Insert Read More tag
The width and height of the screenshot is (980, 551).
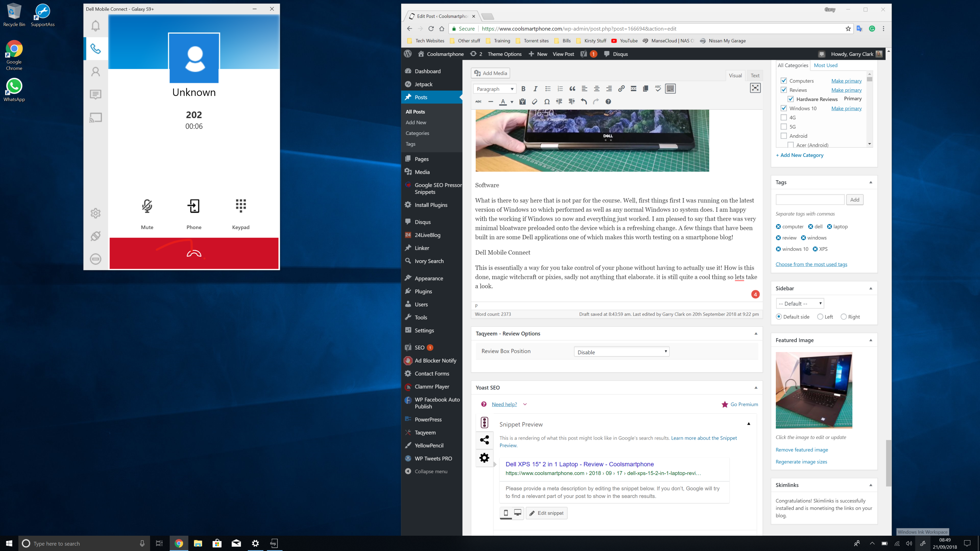click(x=633, y=89)
